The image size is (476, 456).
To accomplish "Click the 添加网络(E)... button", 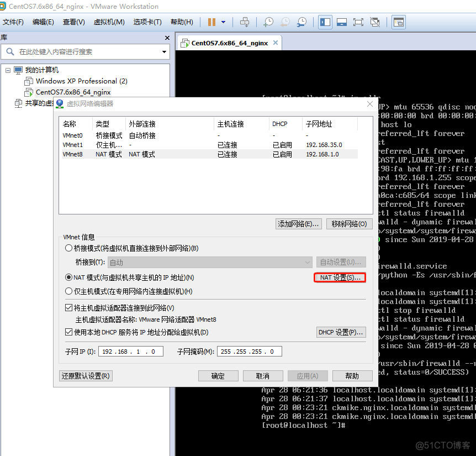I will [x=298, y=224].
